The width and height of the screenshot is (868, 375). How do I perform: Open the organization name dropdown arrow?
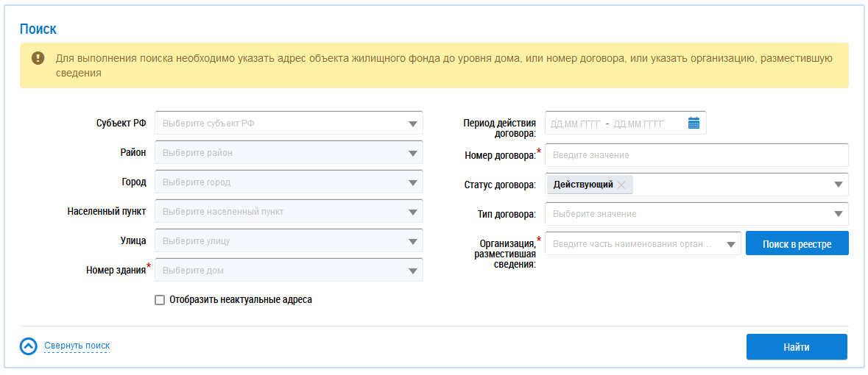731,244
